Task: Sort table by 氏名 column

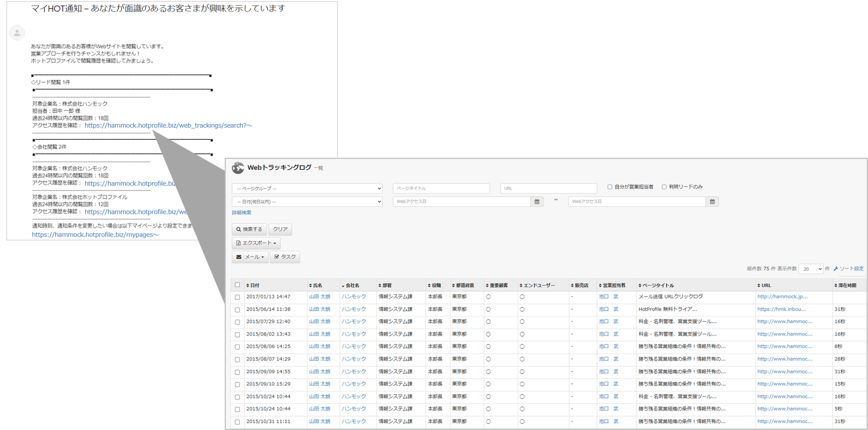Action: coord(316,285)
